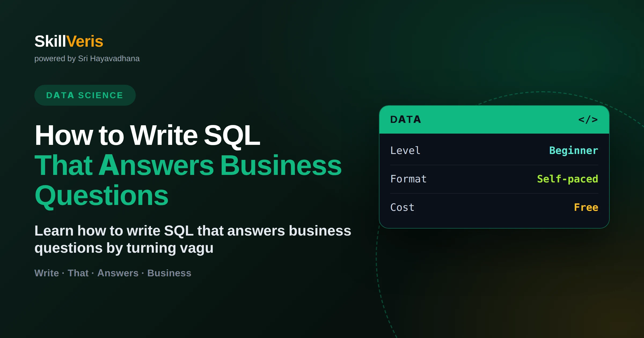Click the 'Answers' keyword tag
Image resolution: width=644 pixels, height=338 pixels.
pos(118,273)
